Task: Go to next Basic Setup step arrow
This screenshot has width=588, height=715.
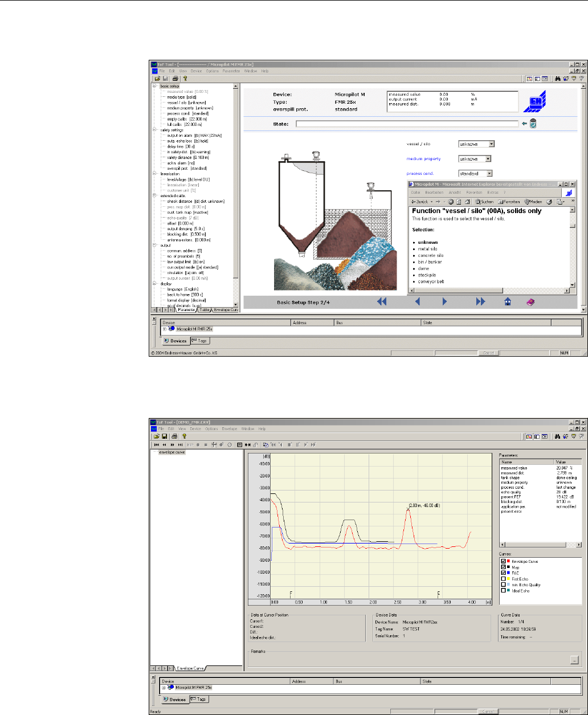Action: point(445,303)
